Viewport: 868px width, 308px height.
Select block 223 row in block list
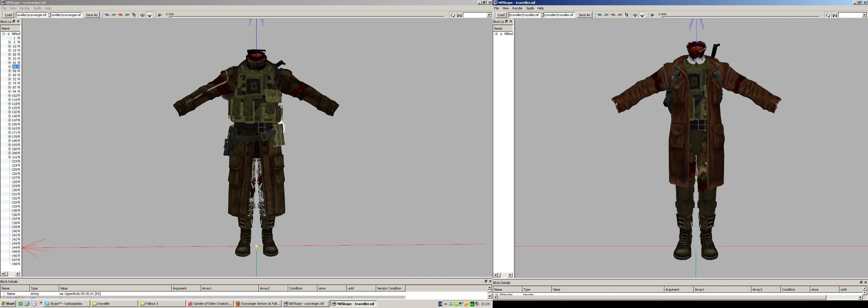[16, 161]
